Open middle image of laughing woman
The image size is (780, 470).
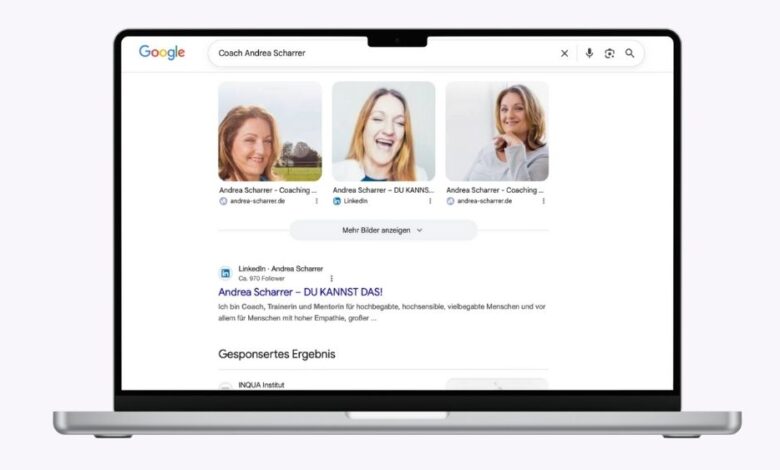point(383,131)
